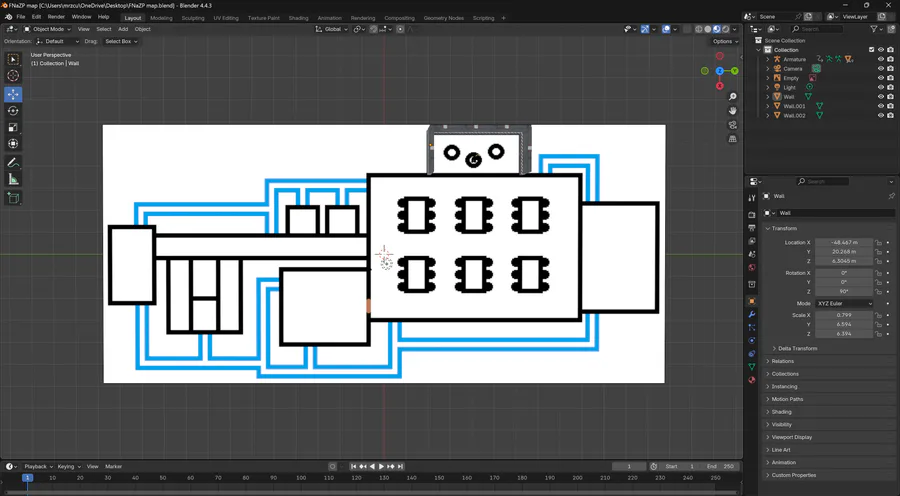Activate the Scale tool
The width and height of the screenshot is (900, 496).
(13, 127)
